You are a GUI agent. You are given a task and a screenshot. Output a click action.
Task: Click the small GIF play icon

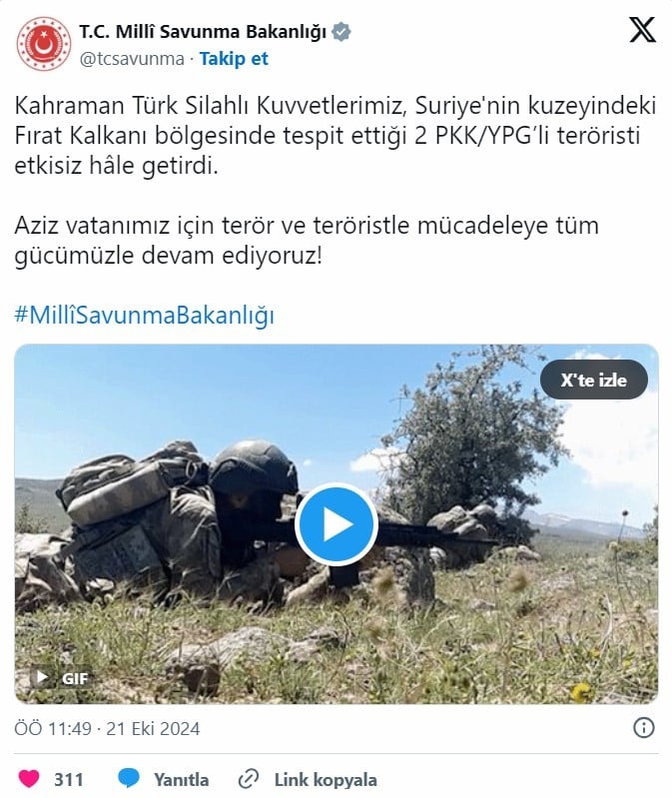pos(42,677)
